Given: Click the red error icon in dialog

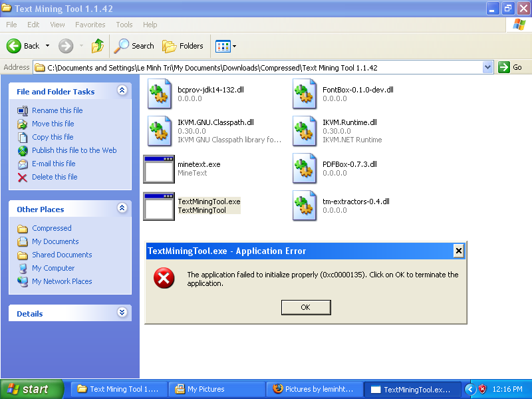Looking at the screenshot, I should (x=164, y=278).
